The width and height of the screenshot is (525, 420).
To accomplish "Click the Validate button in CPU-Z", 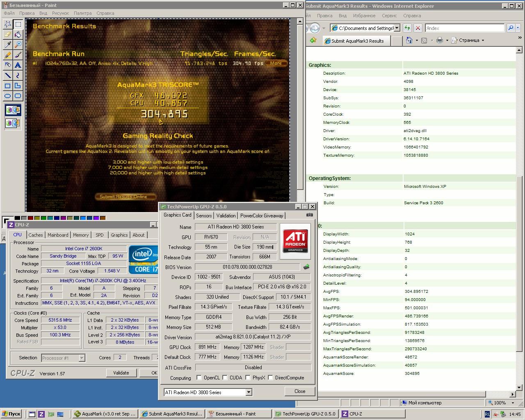I will click(x=121, y=373).
